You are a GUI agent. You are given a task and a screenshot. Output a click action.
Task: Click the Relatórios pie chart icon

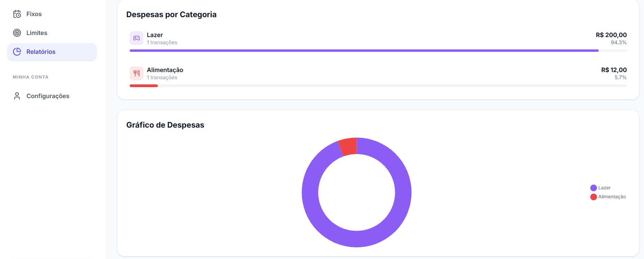[x=17, y=52]
